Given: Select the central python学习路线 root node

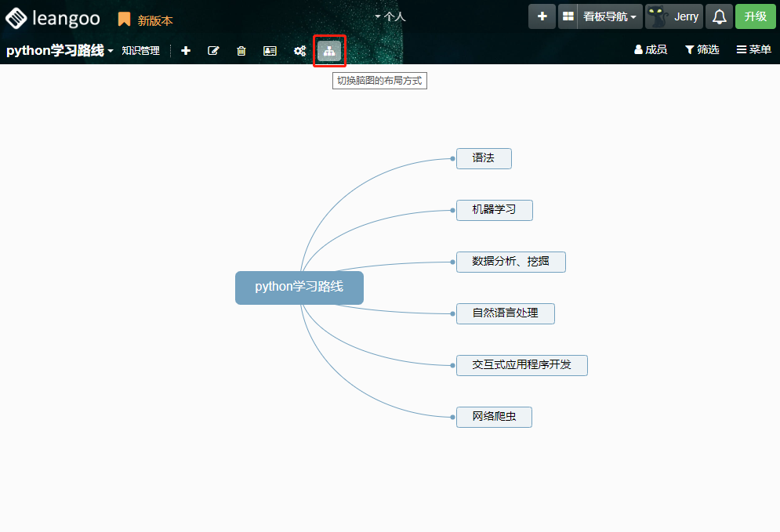Looking at the screenshot, I should [x=299, y=287].
